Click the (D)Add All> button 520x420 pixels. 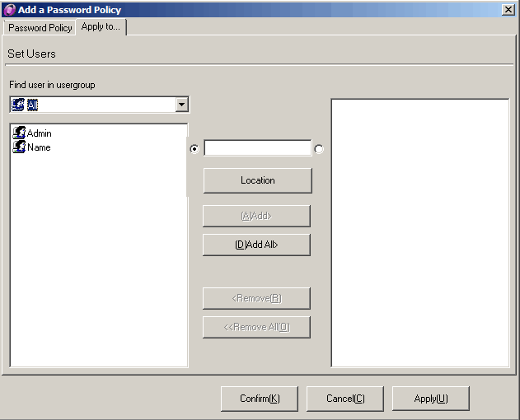click(x=256, y=245)
